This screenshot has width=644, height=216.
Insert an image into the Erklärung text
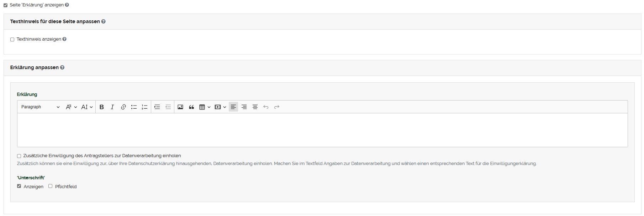[180, 107]
